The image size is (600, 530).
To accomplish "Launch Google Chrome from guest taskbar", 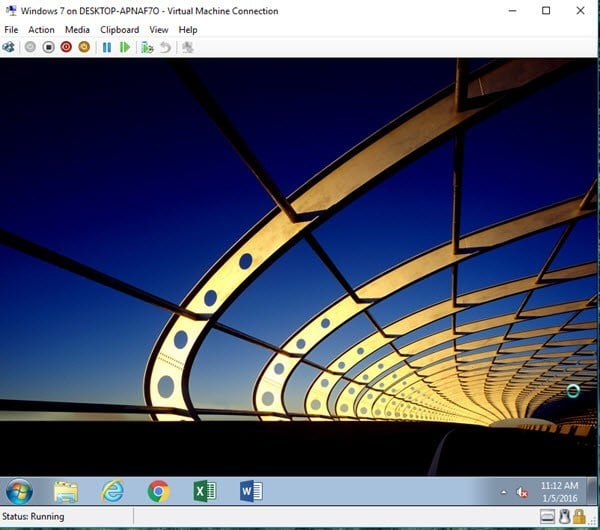I will tap(158, 491).
